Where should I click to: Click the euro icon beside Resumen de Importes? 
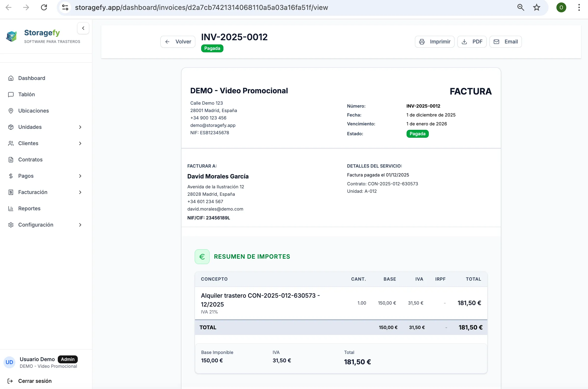tap(202, 256)
